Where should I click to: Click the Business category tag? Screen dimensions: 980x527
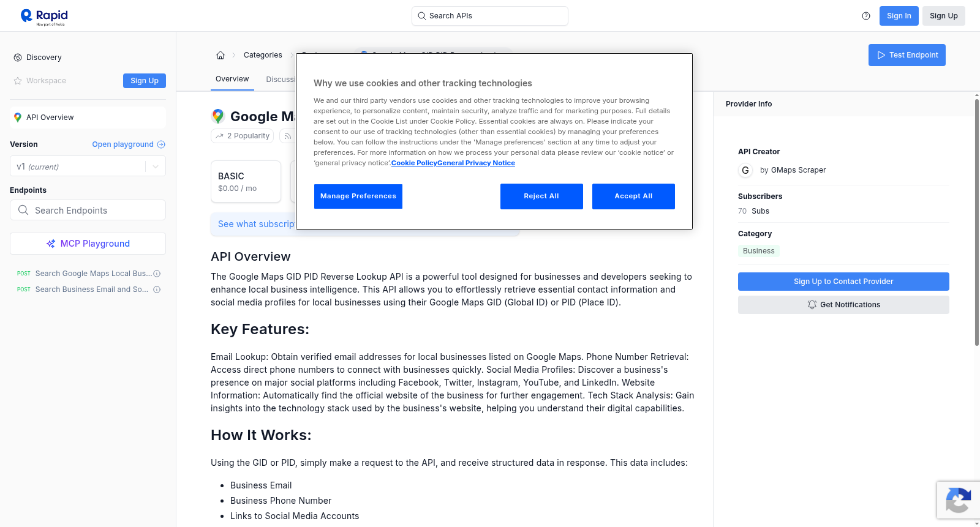pyautogui.click(x=758, y=251)
